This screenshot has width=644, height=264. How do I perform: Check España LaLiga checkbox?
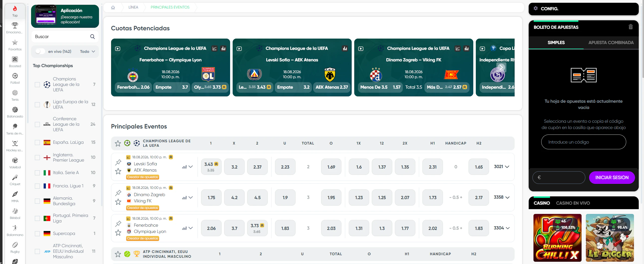[x=37, y=143]
